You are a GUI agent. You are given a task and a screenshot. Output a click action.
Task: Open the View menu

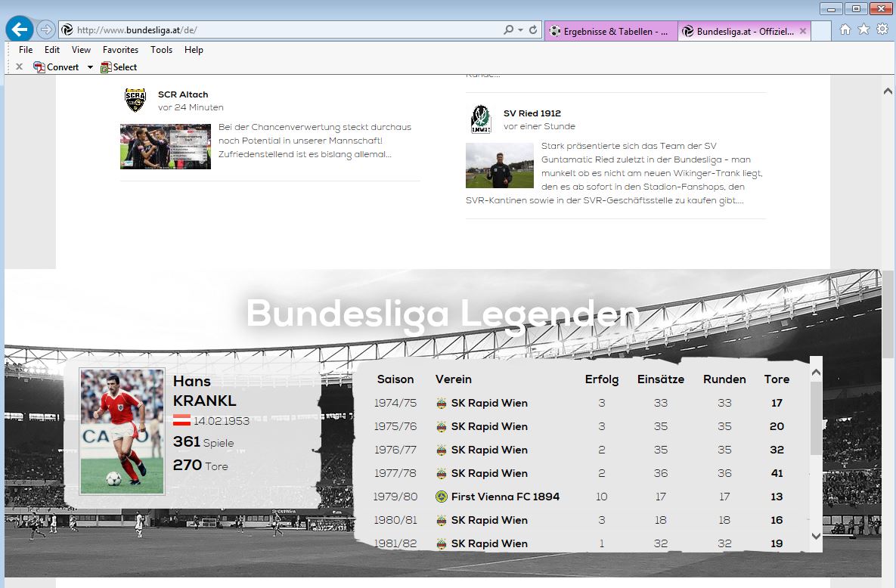tap(81, 50)
